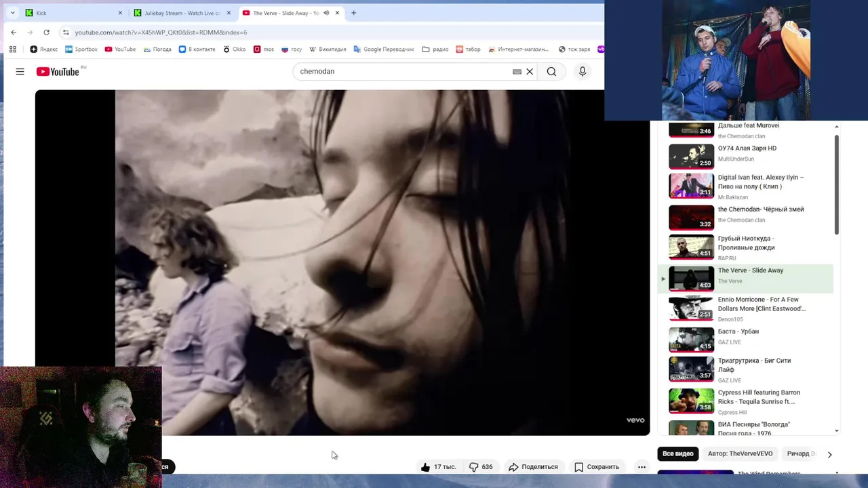The height and width of the screenshot is (488, 868).
Task: Select the 'Ричард' chip
Action: point(800,453)
